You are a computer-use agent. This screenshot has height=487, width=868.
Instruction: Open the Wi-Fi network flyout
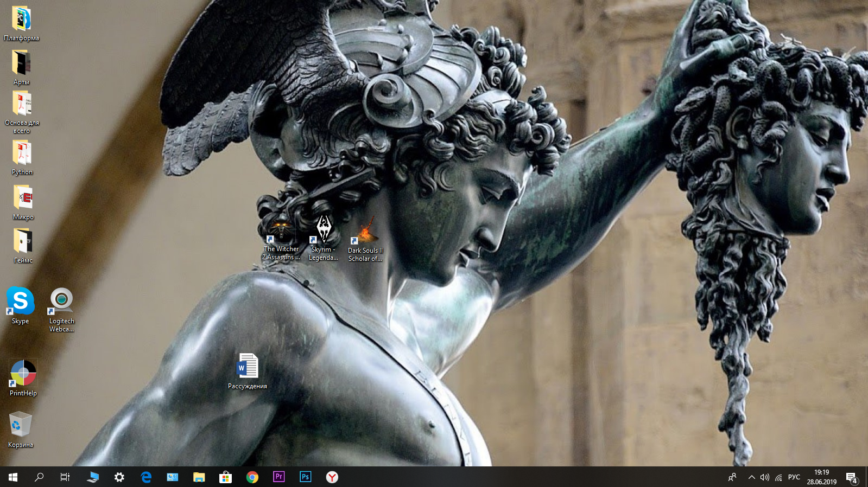(x=778, y=477)
